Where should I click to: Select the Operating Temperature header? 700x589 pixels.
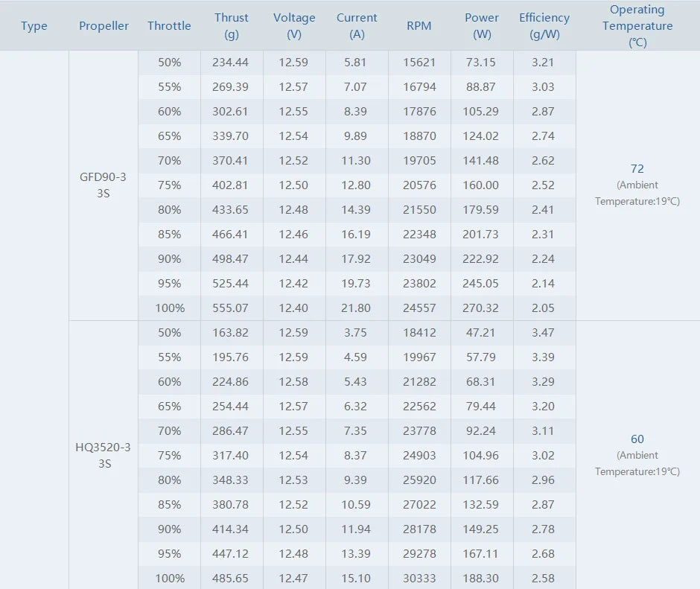pyautogui.click(x=637, y=26)
